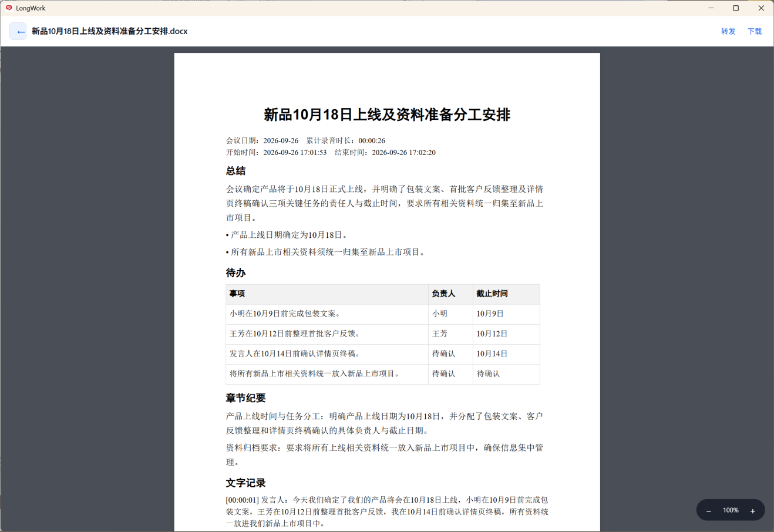774x532 pixels.
Task: Click the 累计录音时长：00:00:26 text
Action: click(346, 141)
